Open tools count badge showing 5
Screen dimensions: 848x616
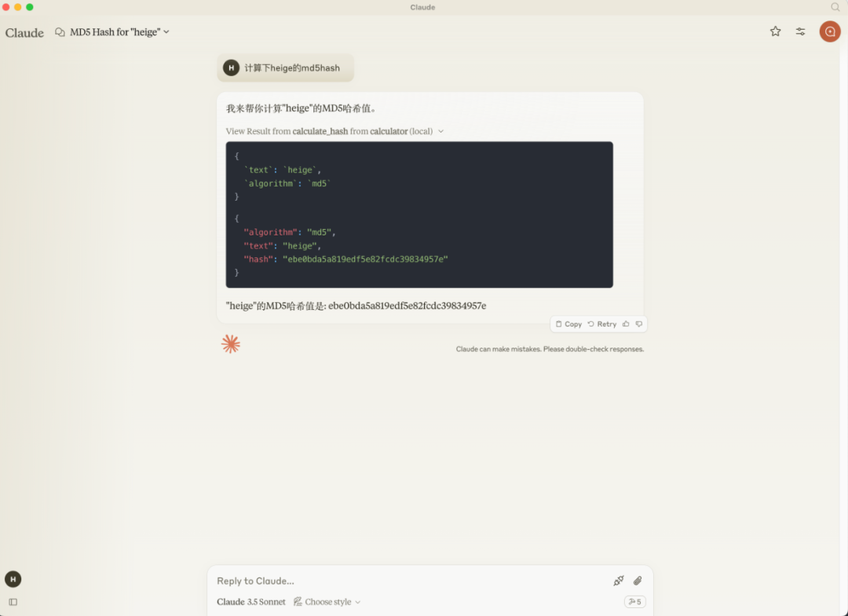tap(634, 601)
